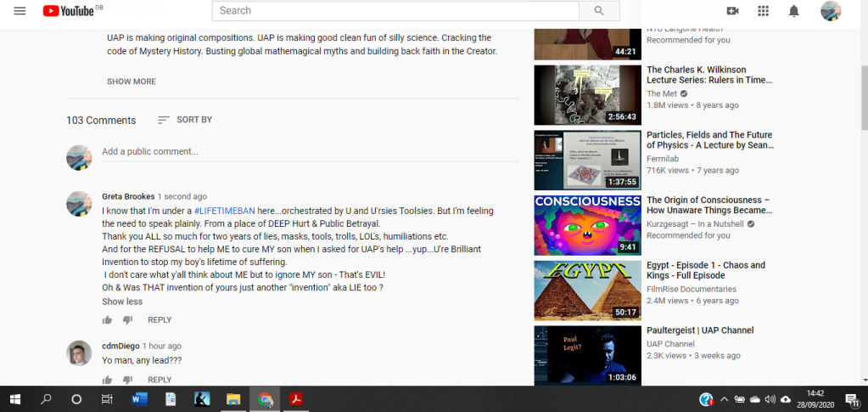Open Microsoft Word from the taskbar
Screen dimensions: 868x412
(139, 399)
